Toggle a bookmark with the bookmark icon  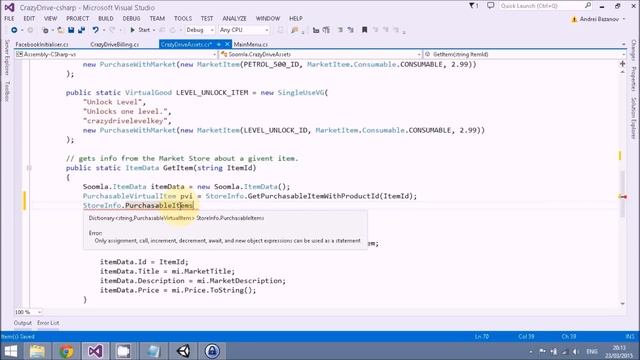(364, 30)
